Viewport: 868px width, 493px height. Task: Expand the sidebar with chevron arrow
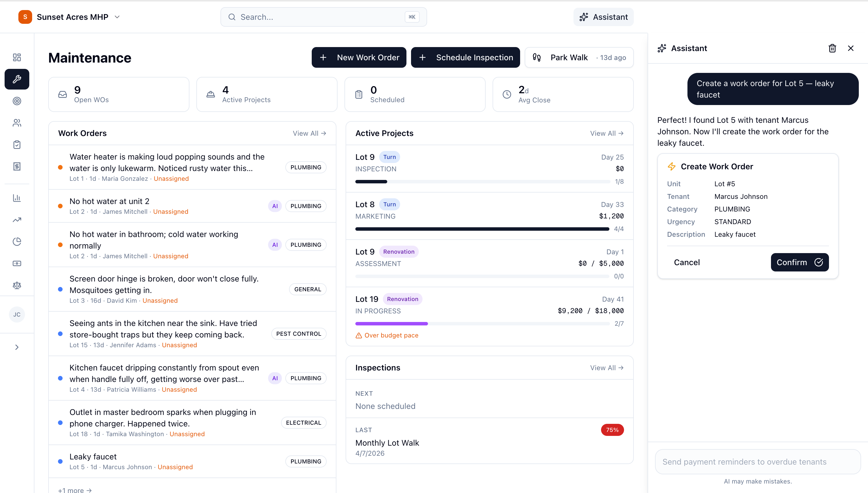coord(17,347)
